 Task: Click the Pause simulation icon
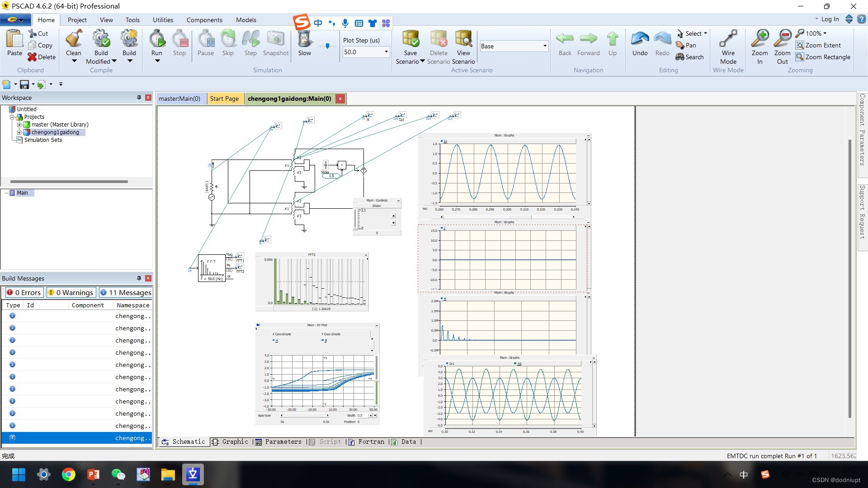pyautogui.click(x=206, y=39)
